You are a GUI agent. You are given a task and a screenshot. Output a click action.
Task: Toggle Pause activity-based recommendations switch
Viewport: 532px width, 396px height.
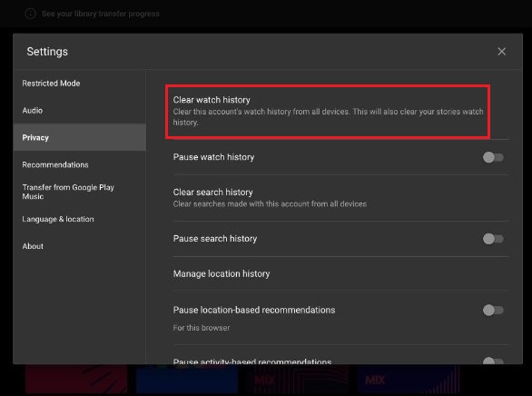[493, 361]
